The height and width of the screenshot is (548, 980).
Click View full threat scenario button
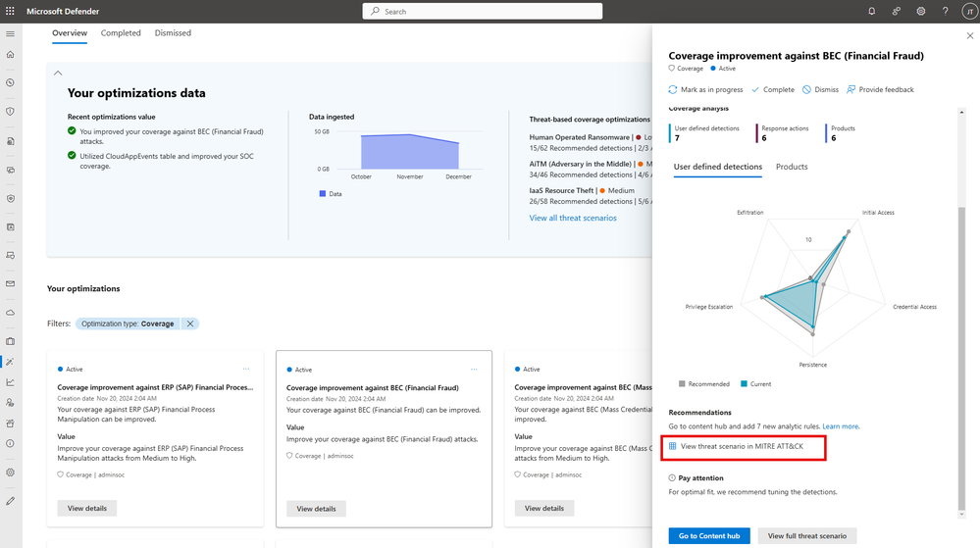[x=807, y=536]
